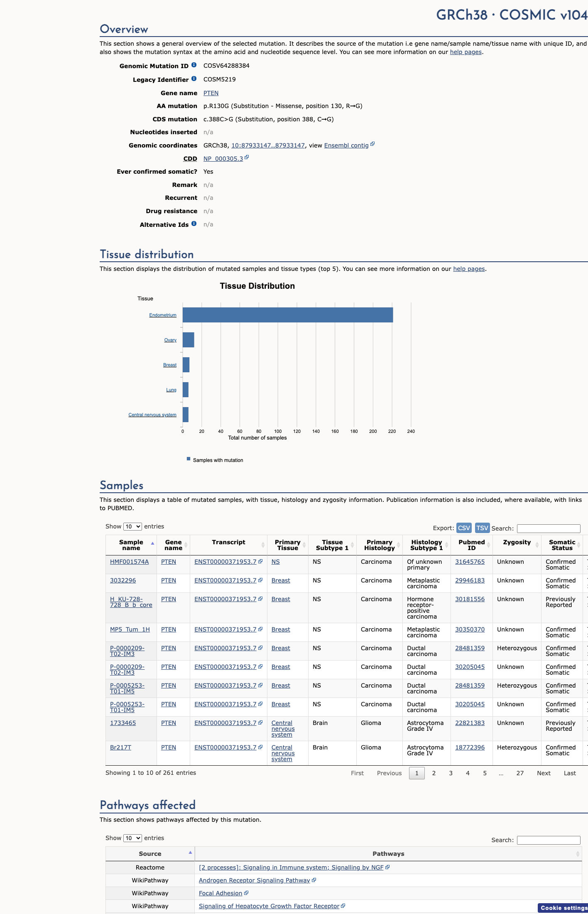The image size is (588, 914).
Task: Sort samples by Pubmed ID column
Action: [472, 545]
